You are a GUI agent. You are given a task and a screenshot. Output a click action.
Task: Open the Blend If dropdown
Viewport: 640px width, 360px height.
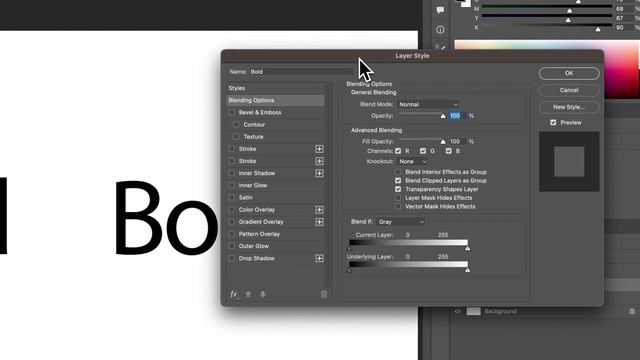pos(400,222)
